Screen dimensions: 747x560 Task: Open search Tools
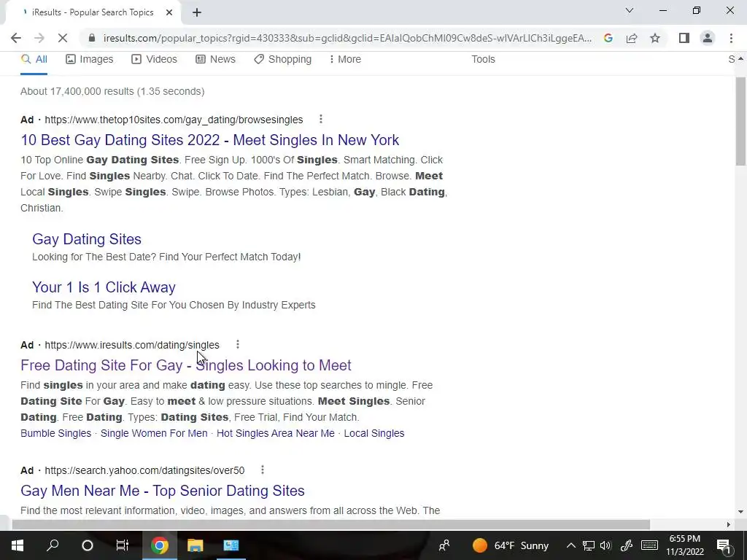(483, 60)
